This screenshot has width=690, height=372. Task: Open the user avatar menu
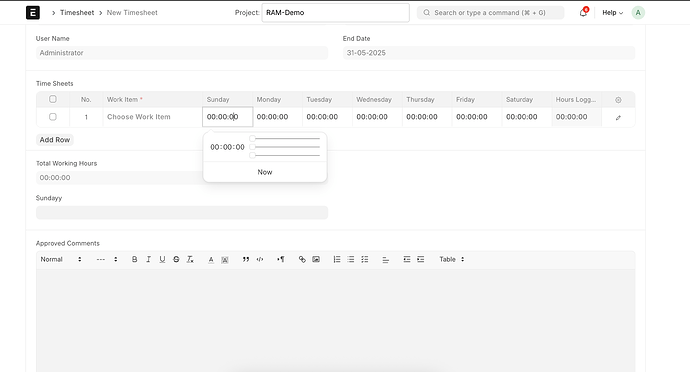[x=638, y=12]
